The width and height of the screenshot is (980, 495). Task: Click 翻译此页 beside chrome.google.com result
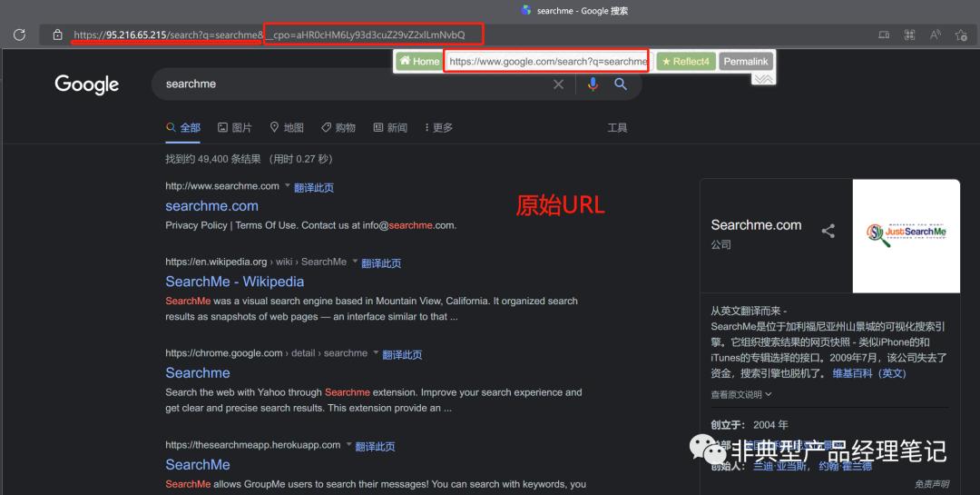pos(402,354)
